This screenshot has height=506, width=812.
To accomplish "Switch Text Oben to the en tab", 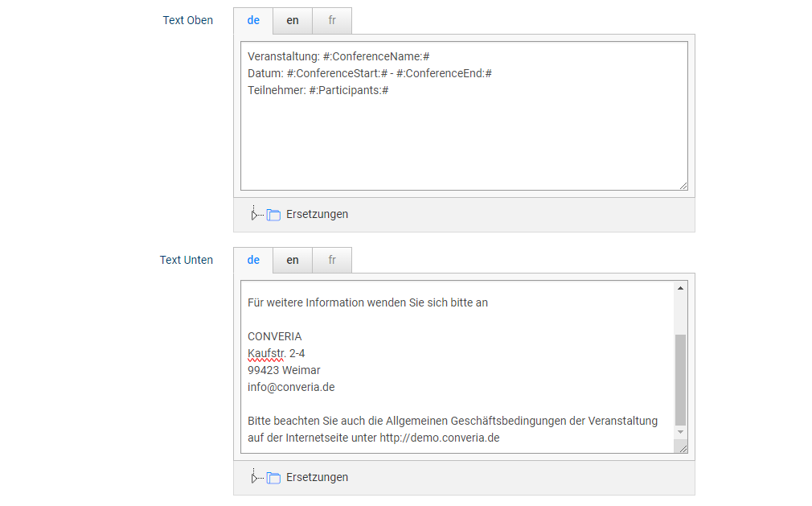I will [293, 21].
